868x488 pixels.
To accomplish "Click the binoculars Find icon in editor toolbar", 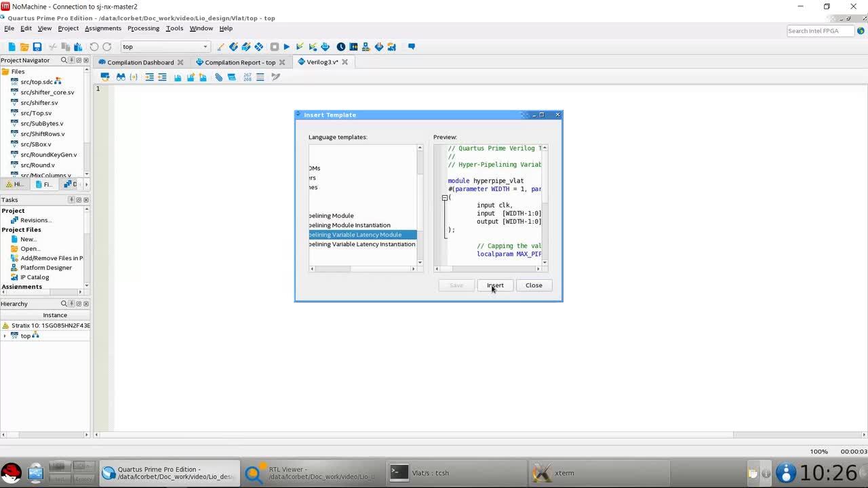I will point(120,77).
